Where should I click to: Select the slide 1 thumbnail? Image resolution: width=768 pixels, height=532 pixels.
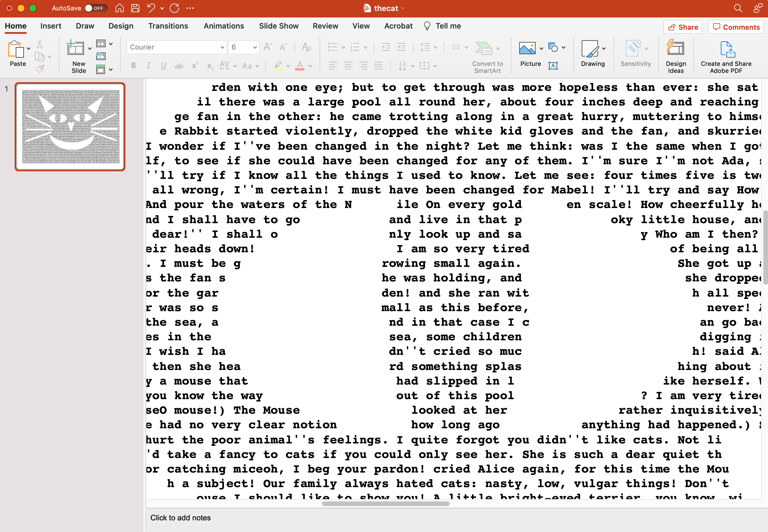[x=70, y=127]
